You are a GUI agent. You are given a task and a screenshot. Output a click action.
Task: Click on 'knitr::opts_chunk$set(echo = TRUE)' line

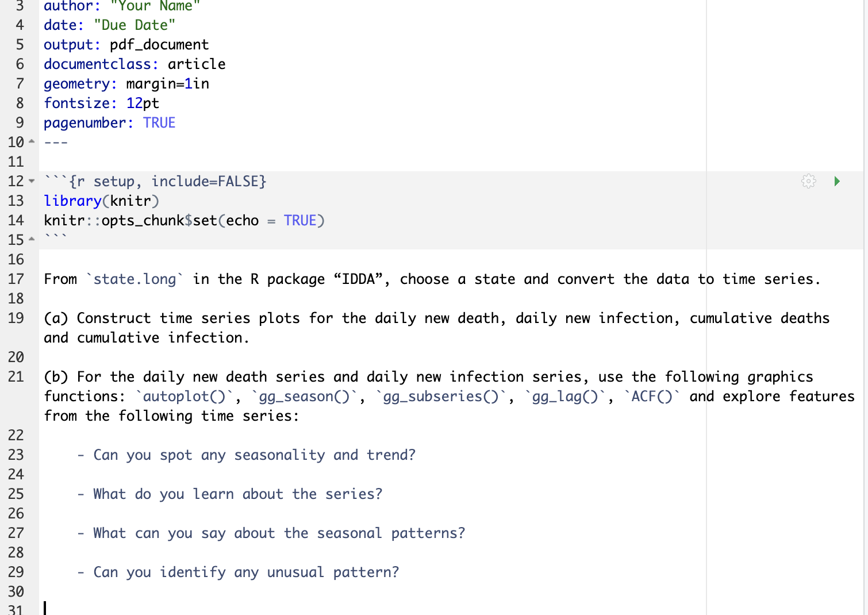(184, 221)
